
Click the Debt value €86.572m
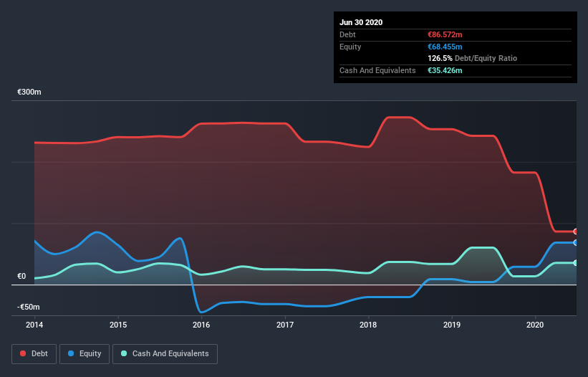(445, 34)
